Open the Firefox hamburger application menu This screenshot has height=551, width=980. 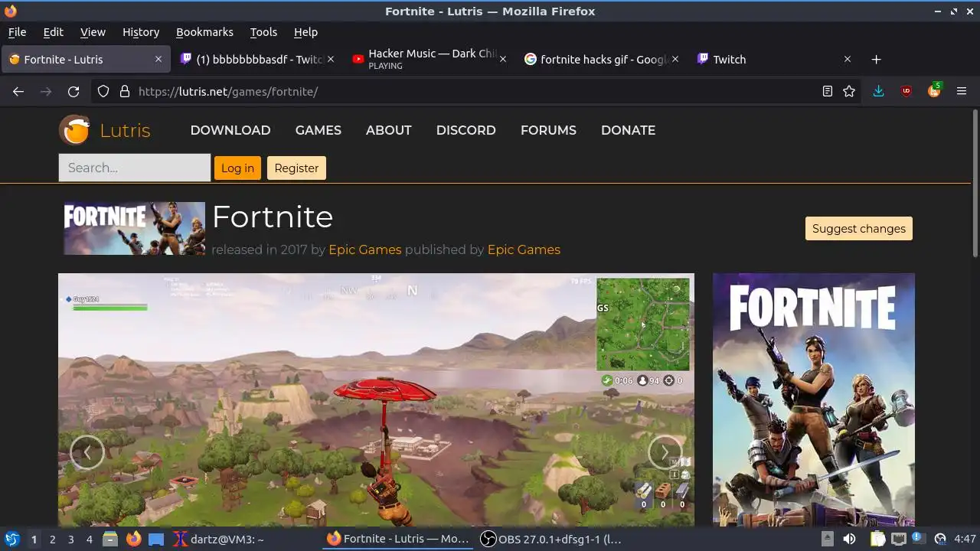(x=962, y=91)
